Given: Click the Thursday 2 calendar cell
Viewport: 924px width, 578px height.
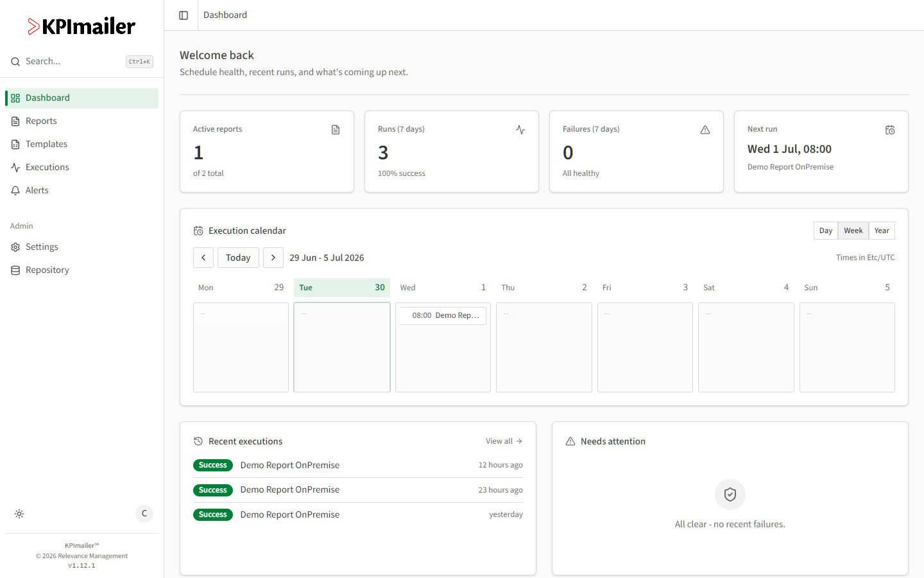Looking at the screenshot, I should coord(544,347).
